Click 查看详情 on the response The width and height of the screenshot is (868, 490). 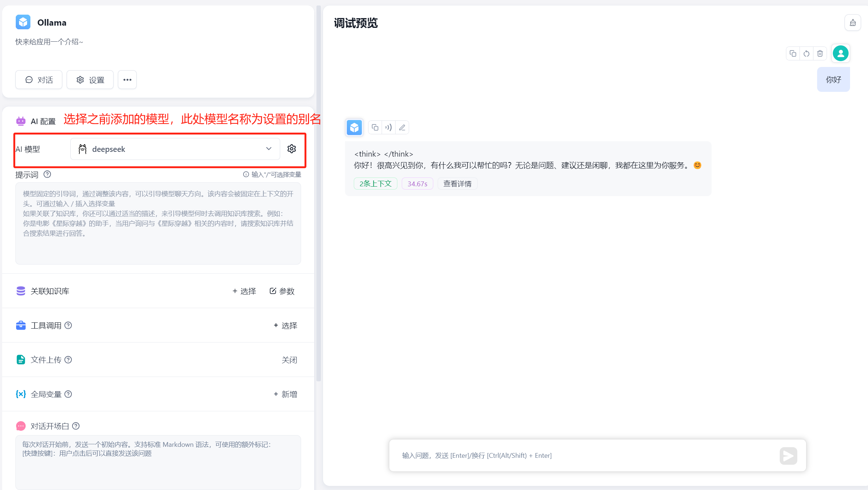[x=457, y=184]
